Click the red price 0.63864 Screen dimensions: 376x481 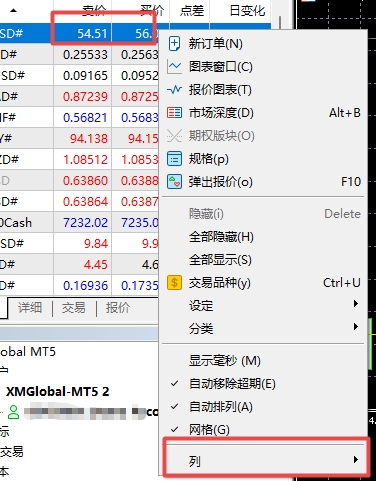[x=82, y=202]
